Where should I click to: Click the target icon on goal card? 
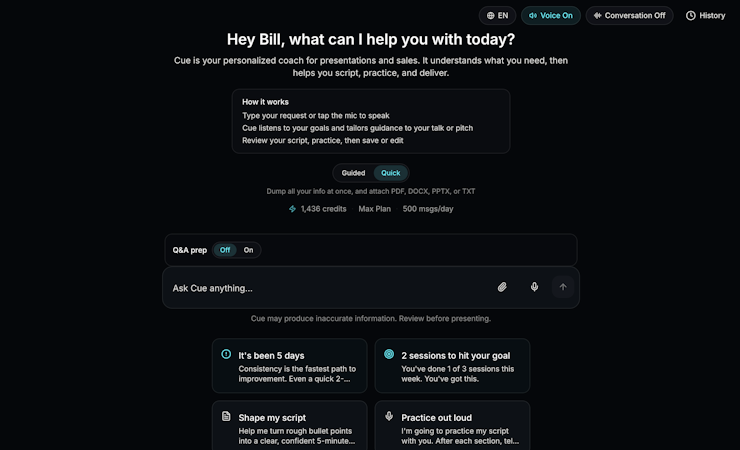389,354
